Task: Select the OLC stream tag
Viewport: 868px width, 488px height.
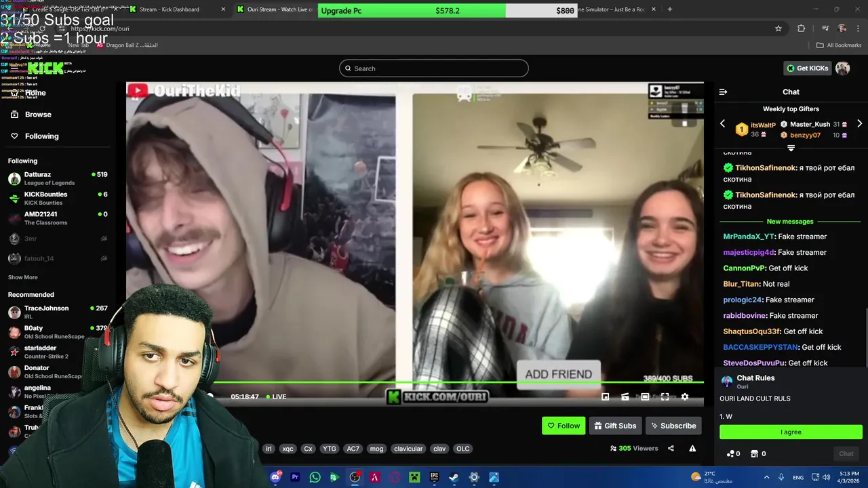Action: (462, 449)
